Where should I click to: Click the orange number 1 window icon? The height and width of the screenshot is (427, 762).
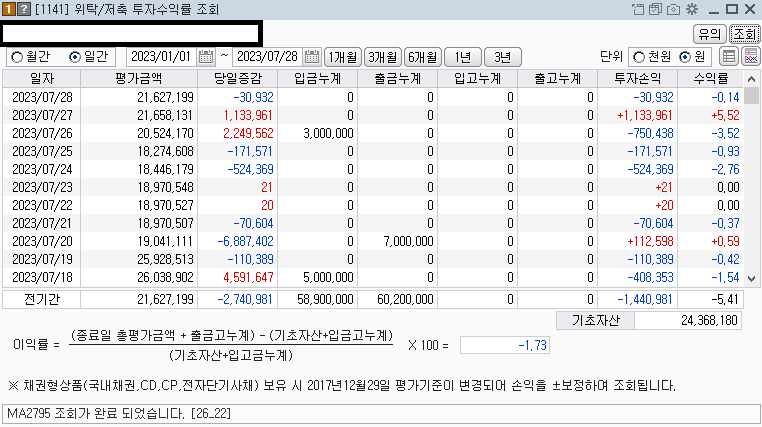pyautogui.click(x=9, y=9)
